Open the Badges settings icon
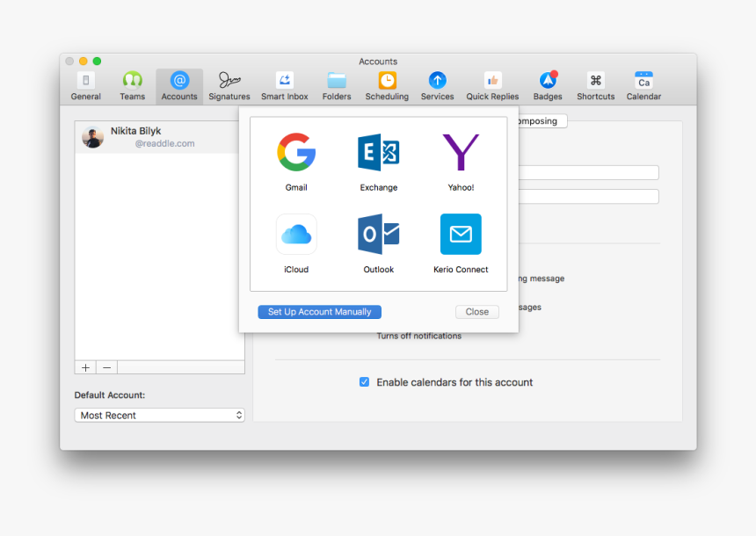Image resolution: width=756 pixels, height=536 pixels. 547,84
